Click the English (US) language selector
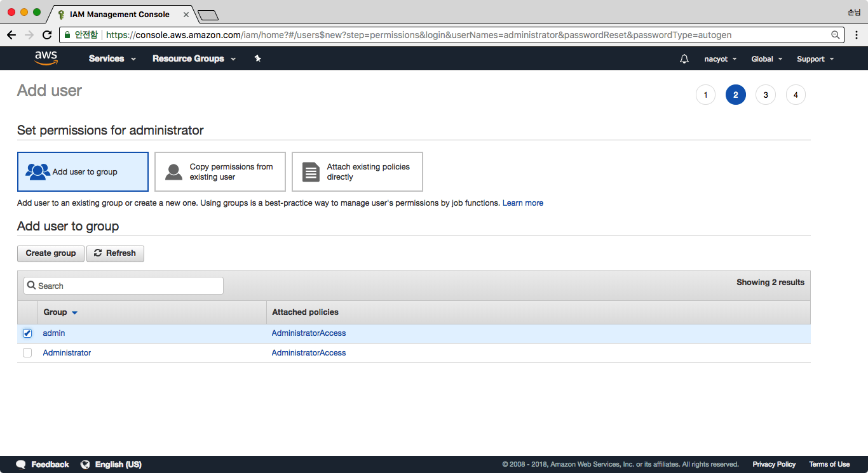Screen dimensions: 868x473 118,464
